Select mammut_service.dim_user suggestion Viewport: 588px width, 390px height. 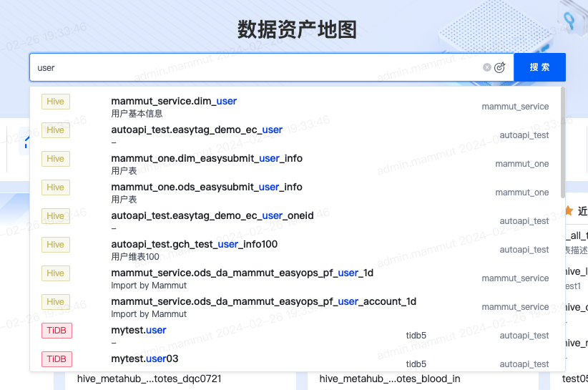click(295, 107)
